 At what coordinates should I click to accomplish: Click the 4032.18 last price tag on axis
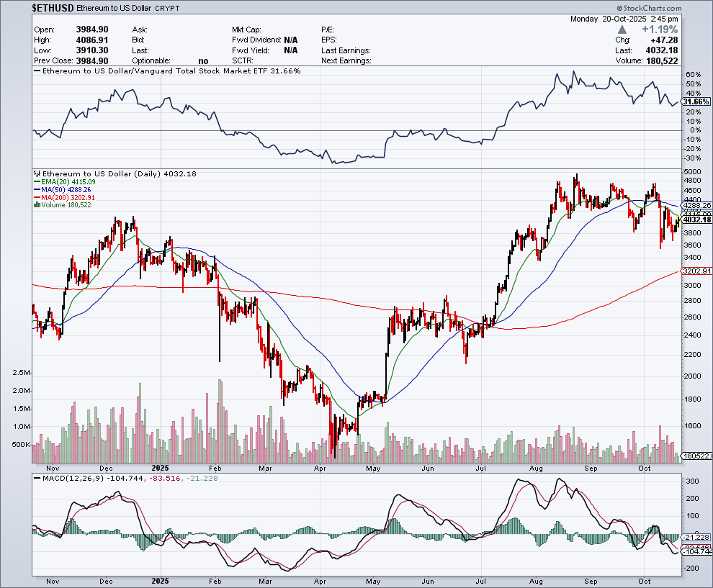tap(696, 220)
